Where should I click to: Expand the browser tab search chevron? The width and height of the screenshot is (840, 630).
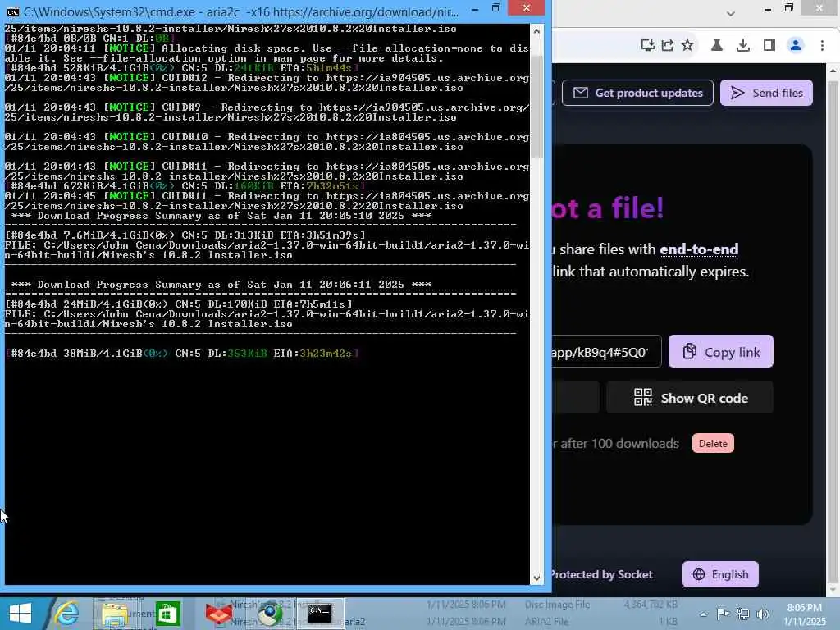tap(731, 13)
